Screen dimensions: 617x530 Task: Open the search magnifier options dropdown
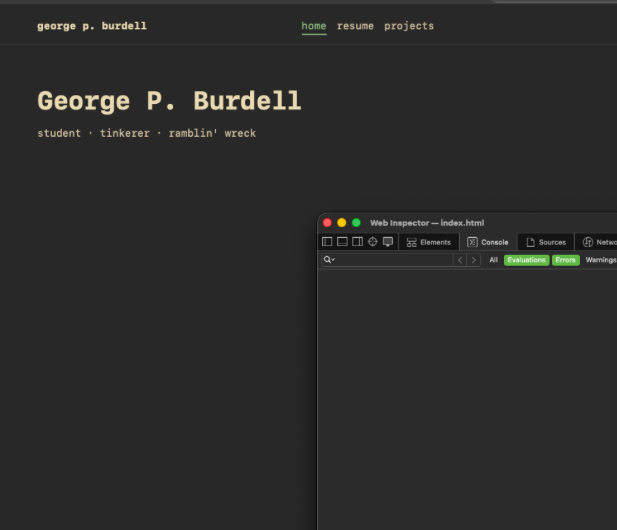click(329, 260)
